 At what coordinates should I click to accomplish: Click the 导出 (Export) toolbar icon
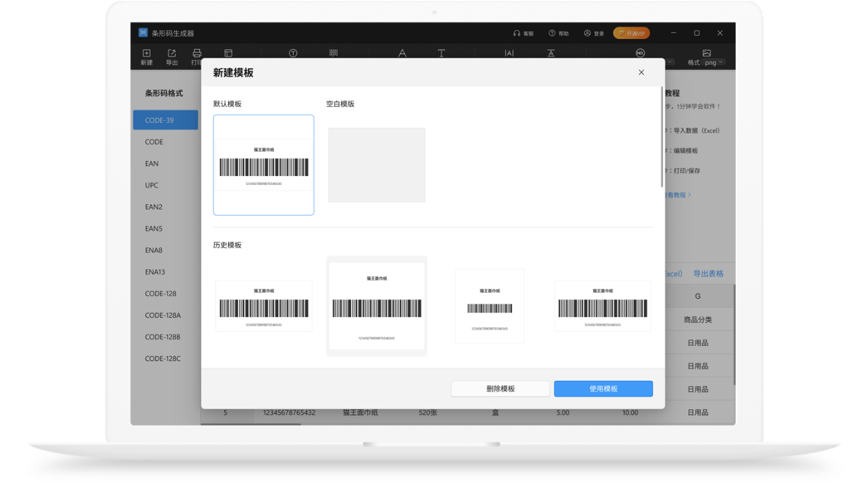coord(171,53)
